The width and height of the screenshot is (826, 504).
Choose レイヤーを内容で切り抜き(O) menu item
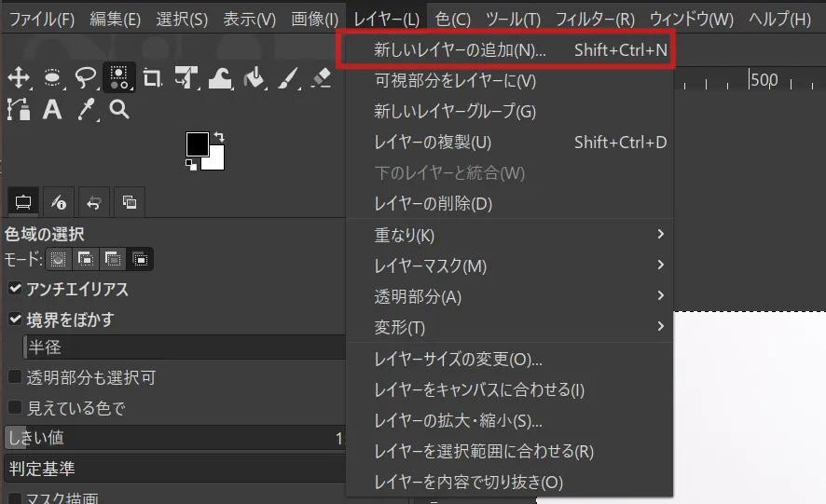click(510, 482)
